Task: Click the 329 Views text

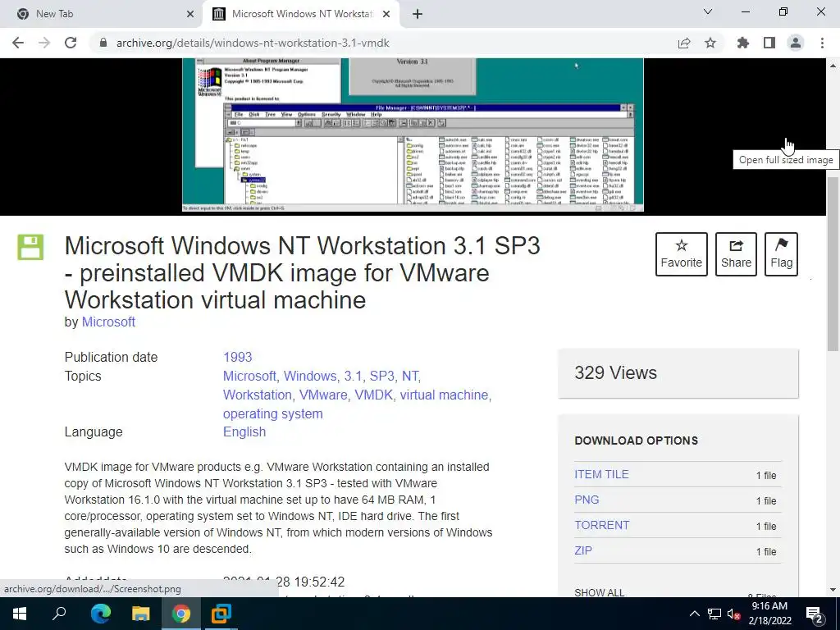Action: point(615,373)
